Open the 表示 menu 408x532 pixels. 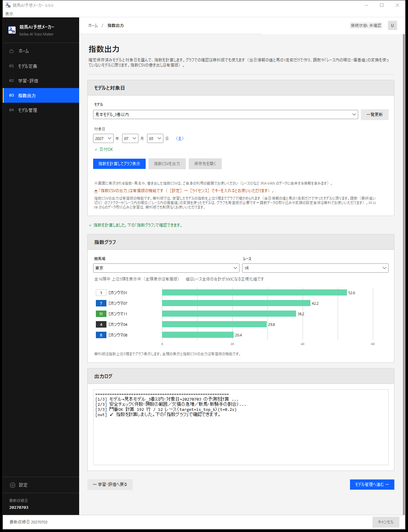[9, 14]
